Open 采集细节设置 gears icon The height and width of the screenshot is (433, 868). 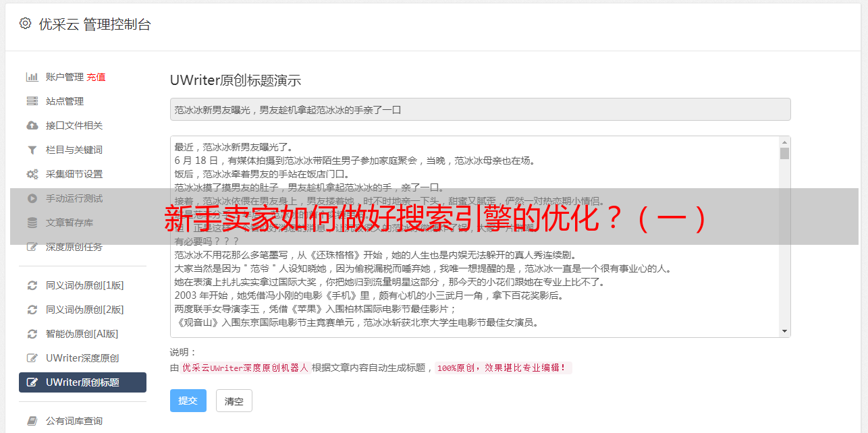point(32,174)
